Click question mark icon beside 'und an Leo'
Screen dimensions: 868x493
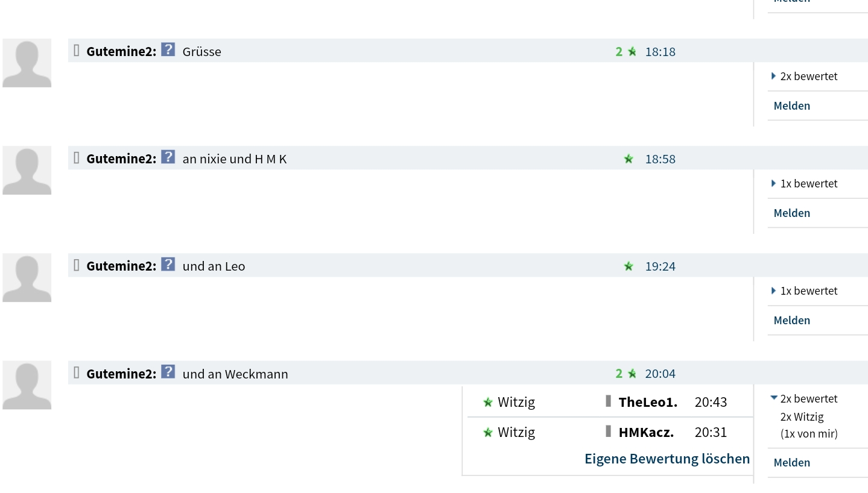(x=168, y=265)
